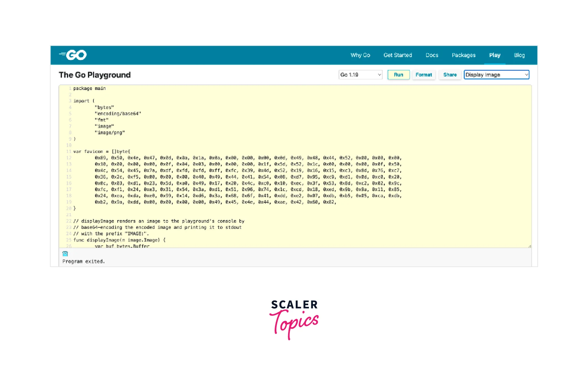Image resolution: width=588 pixels, height=373 pixels.
Task: Click the small gopher image in output
Action: [65, 254]
